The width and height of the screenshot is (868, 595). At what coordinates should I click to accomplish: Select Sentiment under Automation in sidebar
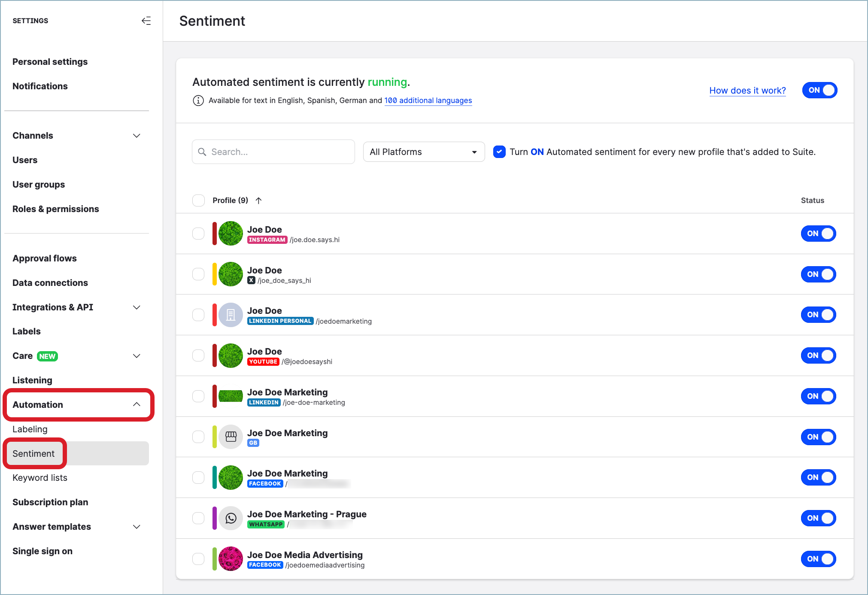click(x=33, y=453)
